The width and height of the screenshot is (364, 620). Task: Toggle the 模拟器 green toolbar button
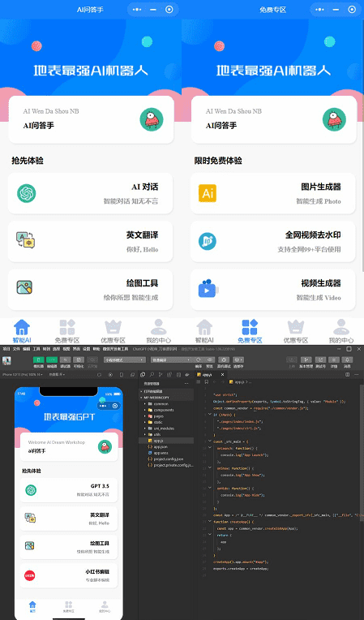[x=38, y=360]
